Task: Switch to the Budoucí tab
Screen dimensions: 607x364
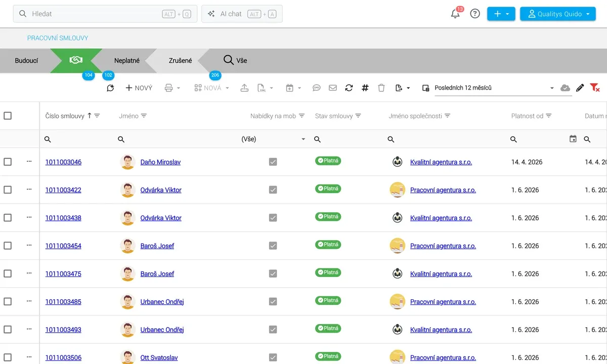Action: [x=26, y=61]
